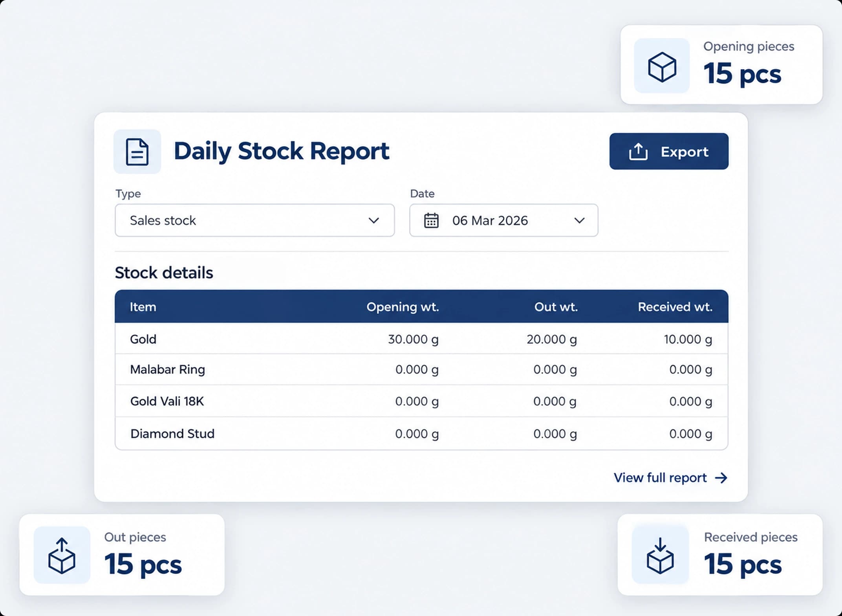
Task: Click the arrow icon next to View full report
Action: (721, 478)
